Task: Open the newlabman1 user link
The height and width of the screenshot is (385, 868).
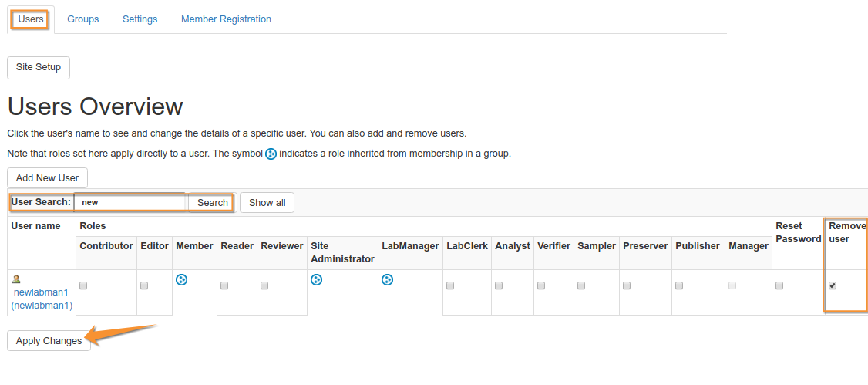Action: tap(41, 292)
